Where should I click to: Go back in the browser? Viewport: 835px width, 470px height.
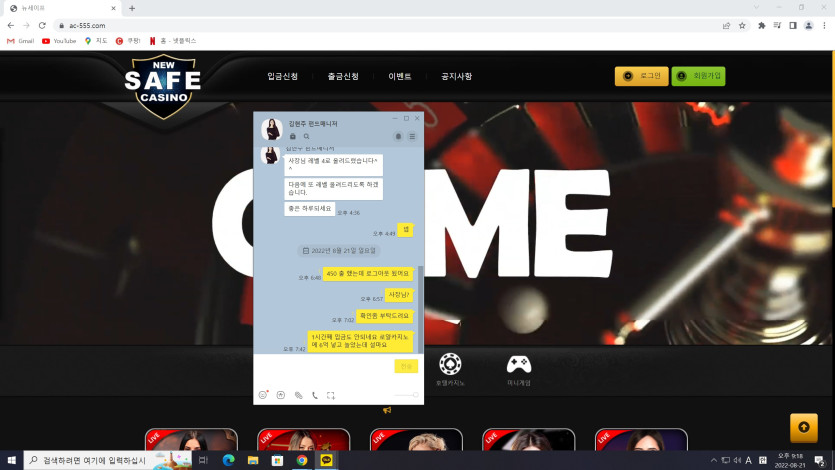[x=11, y=25]
